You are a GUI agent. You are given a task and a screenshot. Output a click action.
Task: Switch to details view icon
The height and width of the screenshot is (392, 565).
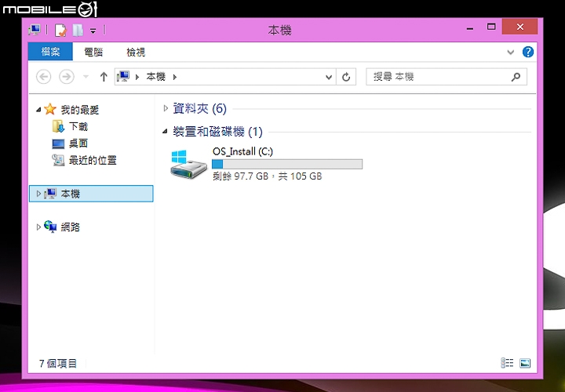507,363
